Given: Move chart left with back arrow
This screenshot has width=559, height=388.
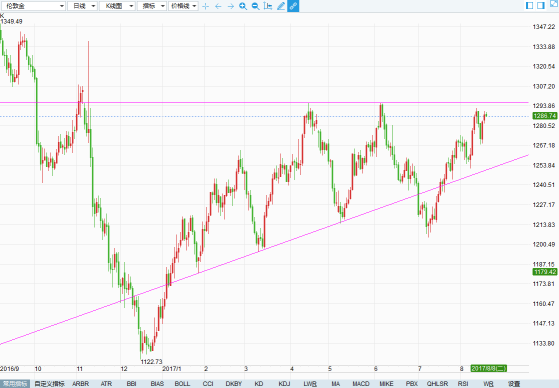Looking at the screenshot, I should 218,6.
